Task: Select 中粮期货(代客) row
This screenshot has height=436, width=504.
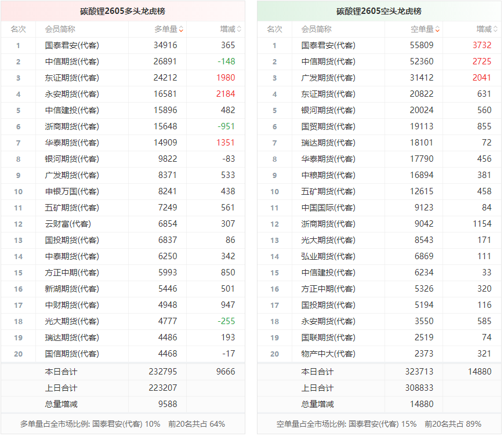Action: click(379, 175)
